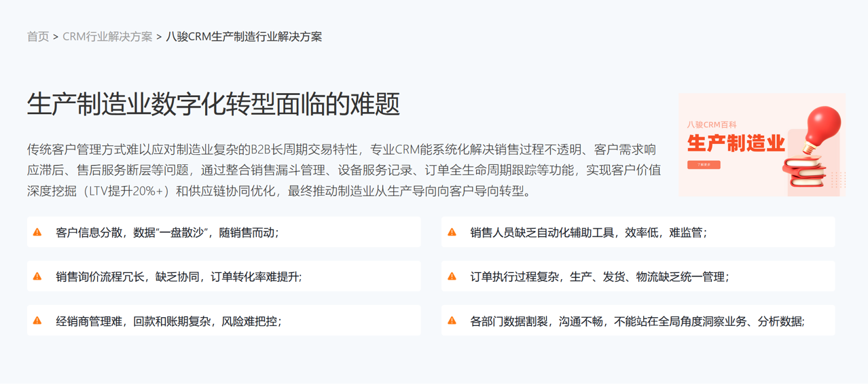Select the card text 销售询价流程冗长，缺乏协同
The image size is (868, 385).
pyautogui.click(x=179, y=276)
